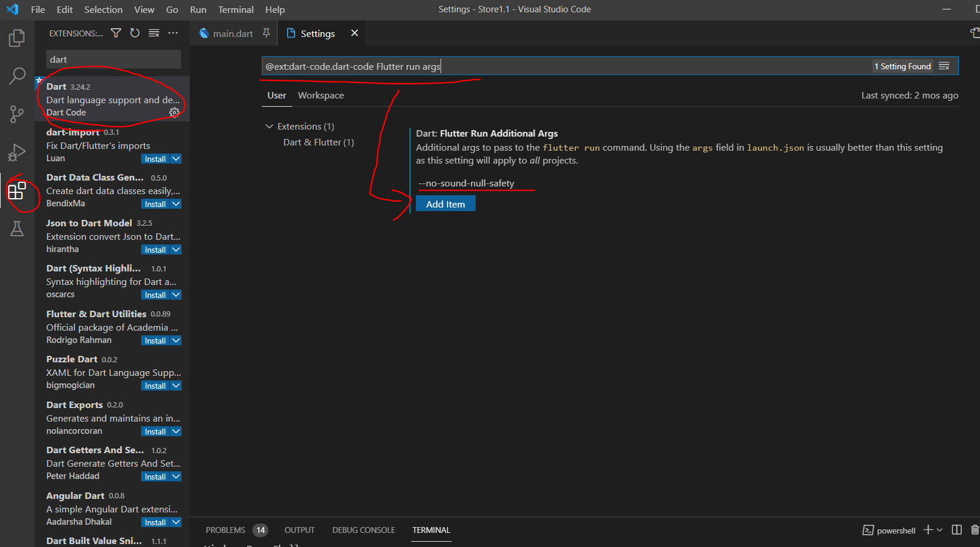
Task: Open the Explorer view in activity bar
Action: pos(17,38)
